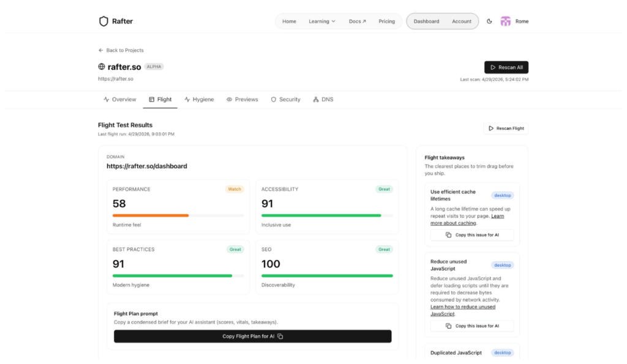Open Learn more about caching link
Viewport: 627px width, 364px height.
[467, 220]
